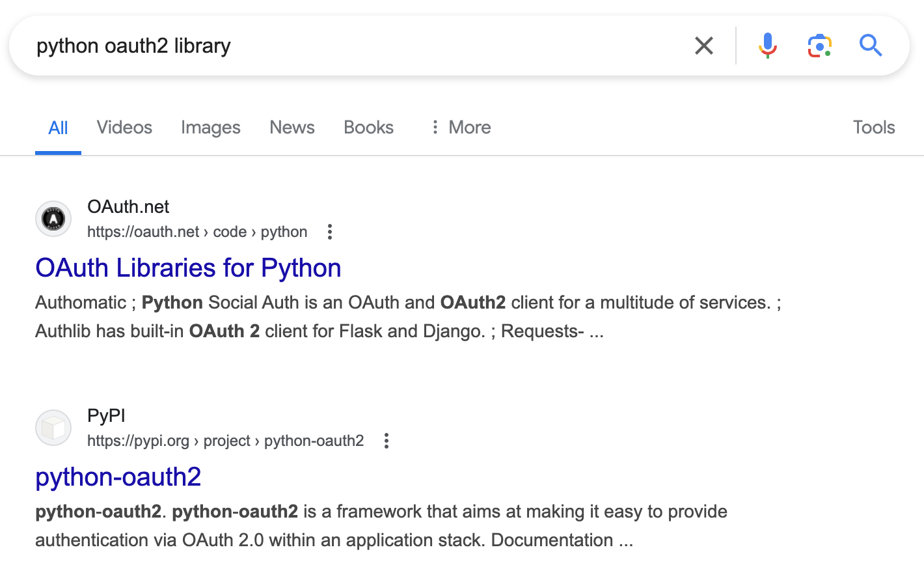Clear the search query with X icon
This screenshot has height=569, width=924.
tap(704, 46)
